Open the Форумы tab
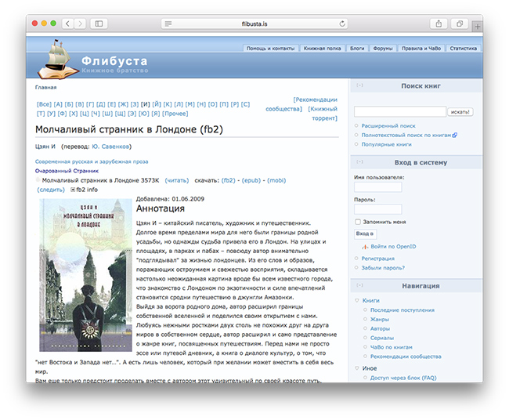 [x=383, y=48]
